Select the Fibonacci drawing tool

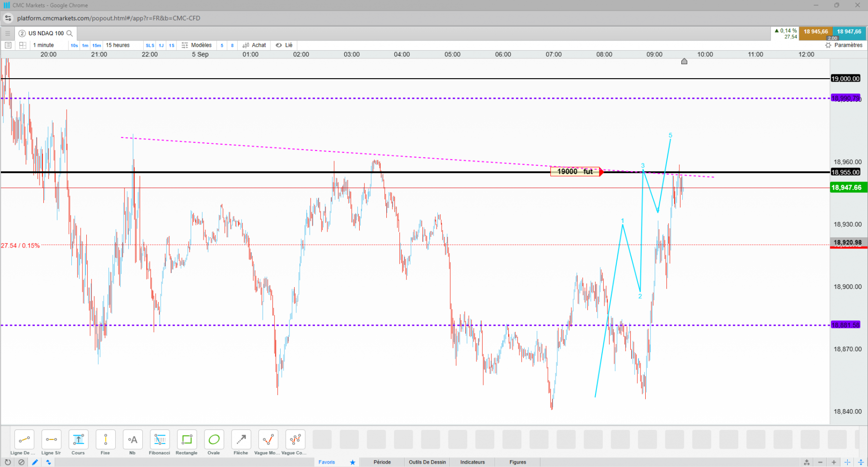click(x=160, y=440)
